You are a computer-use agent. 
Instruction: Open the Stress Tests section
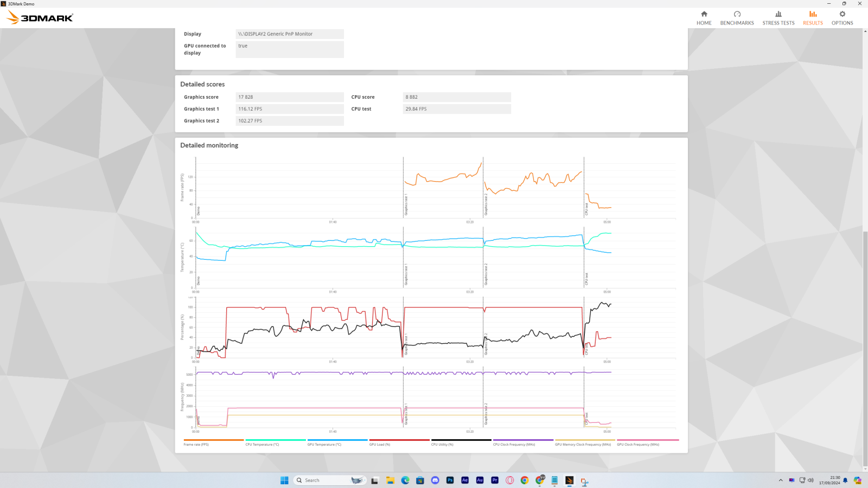778,18
